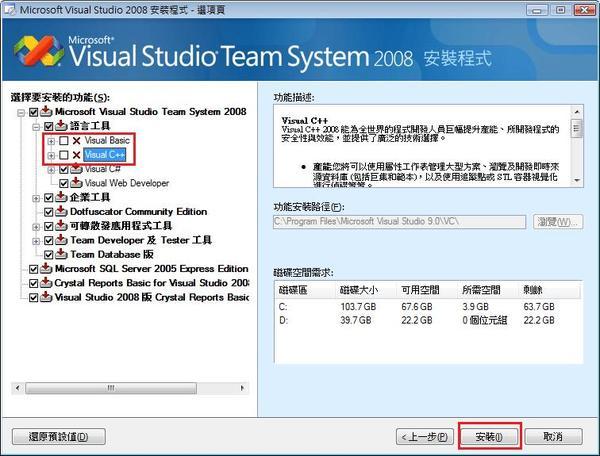Image resolution: width=600 pixels, height=456 pixels.
Task: Click the red X icon beside Visual C++
Action: 76,155
